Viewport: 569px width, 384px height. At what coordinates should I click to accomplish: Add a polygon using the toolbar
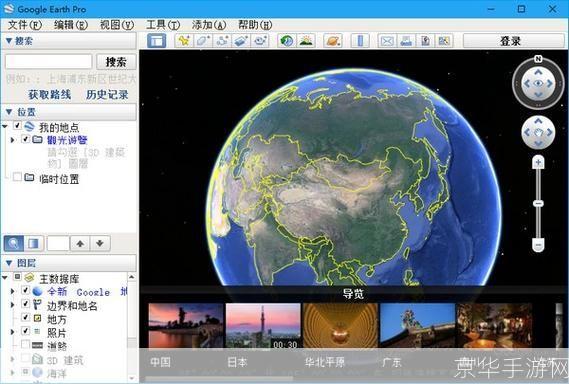(x=203, y=41)
